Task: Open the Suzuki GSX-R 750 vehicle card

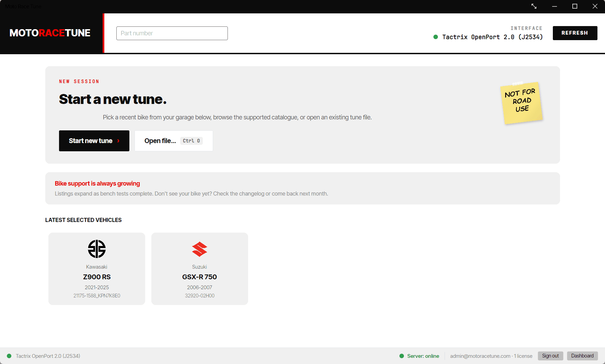Action: tap(200, 269)
